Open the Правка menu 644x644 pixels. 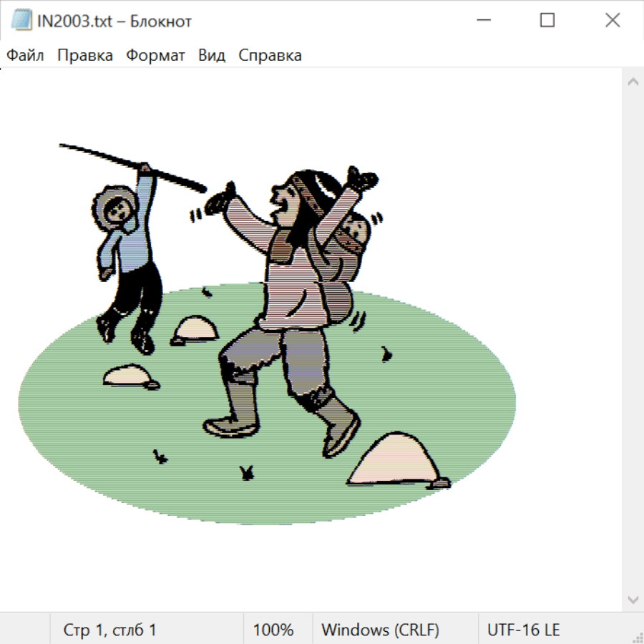click(x=84, y=56)
